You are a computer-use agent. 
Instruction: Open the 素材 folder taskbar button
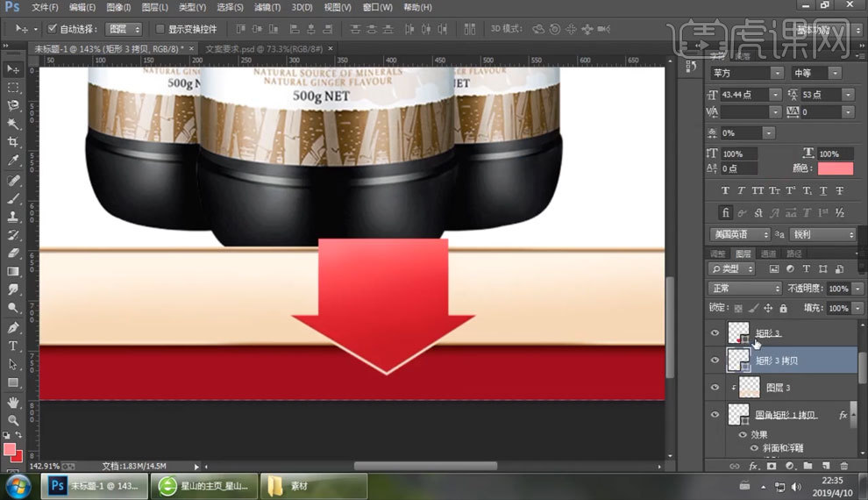[313, 486]
